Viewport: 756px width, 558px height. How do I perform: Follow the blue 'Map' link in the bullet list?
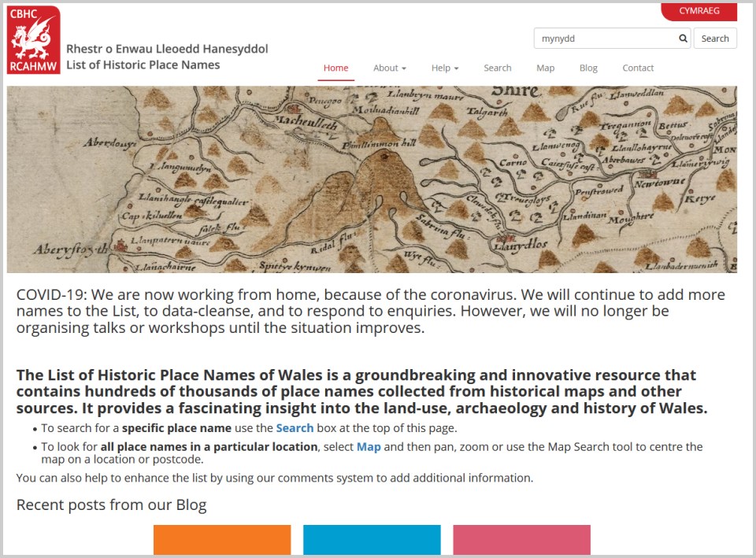coord(368,446)
